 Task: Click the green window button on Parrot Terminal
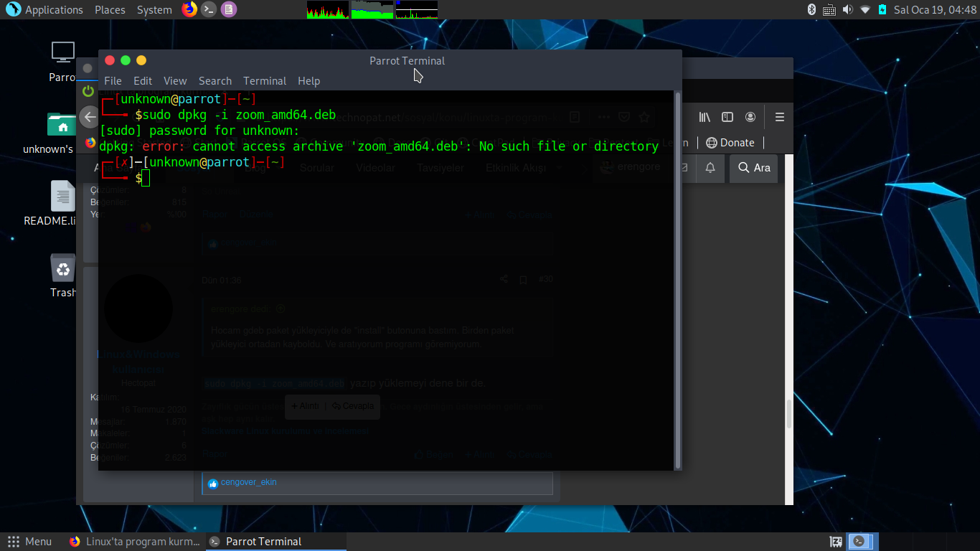(x=126, y=60)
